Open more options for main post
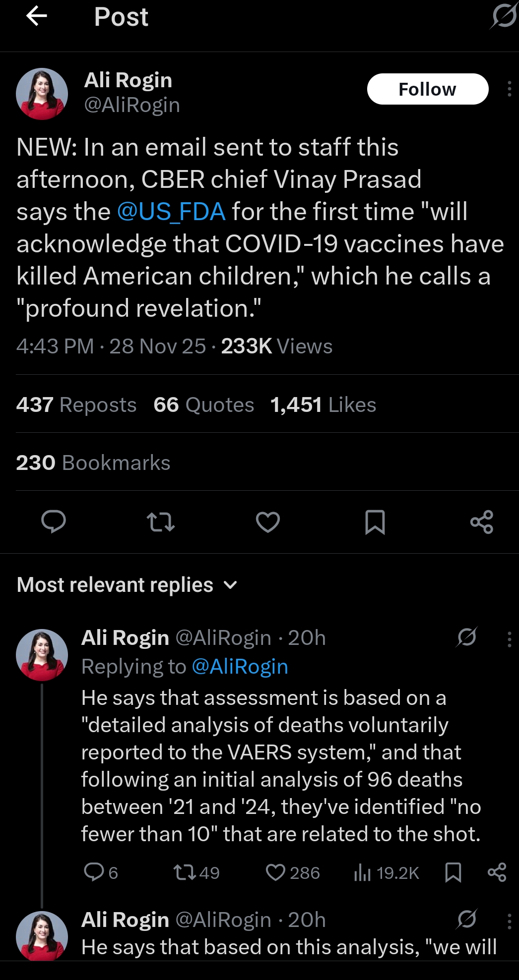Viewport: 519px width, 980px height. point(509,89)
